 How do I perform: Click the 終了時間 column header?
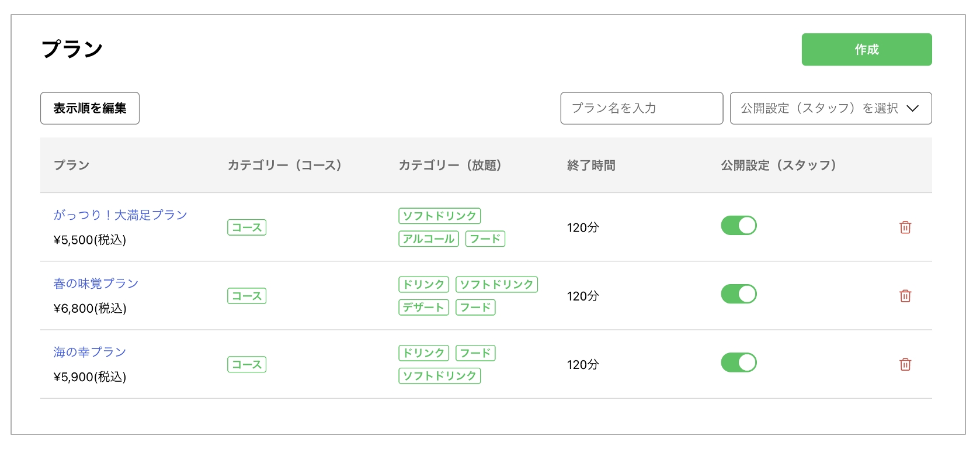coord(591,165)
